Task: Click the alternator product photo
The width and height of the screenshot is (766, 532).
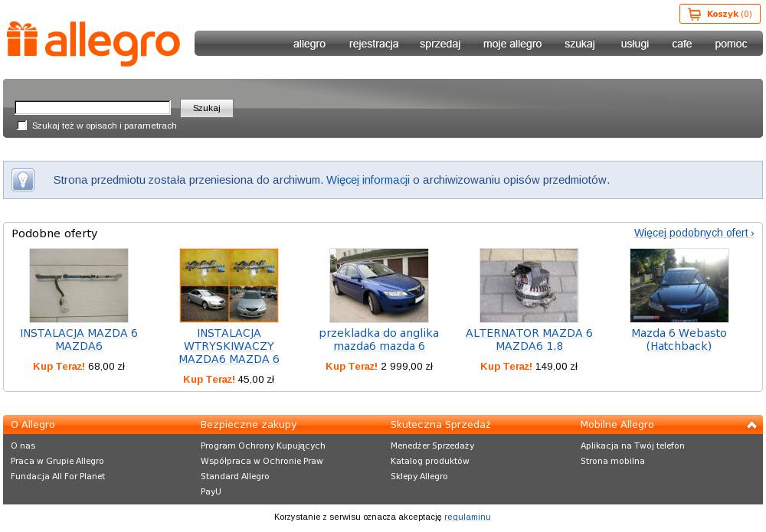Action: [x=529, y=285]
